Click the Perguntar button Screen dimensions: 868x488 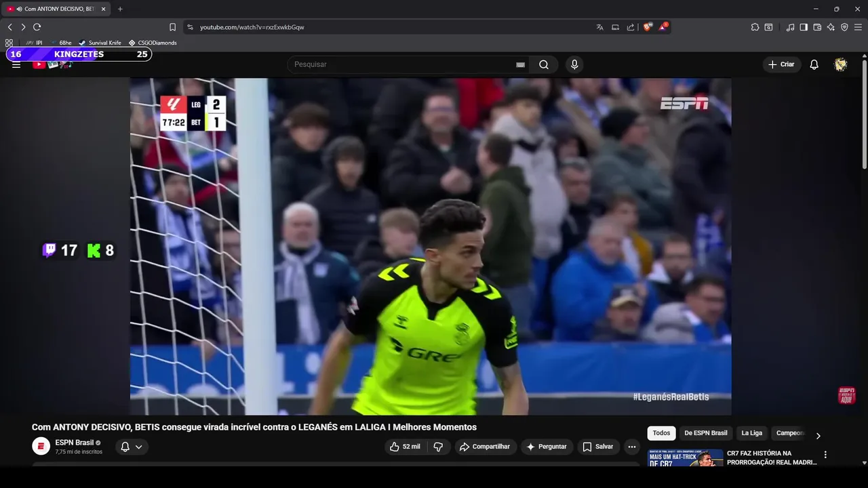(x=547, y=447)
